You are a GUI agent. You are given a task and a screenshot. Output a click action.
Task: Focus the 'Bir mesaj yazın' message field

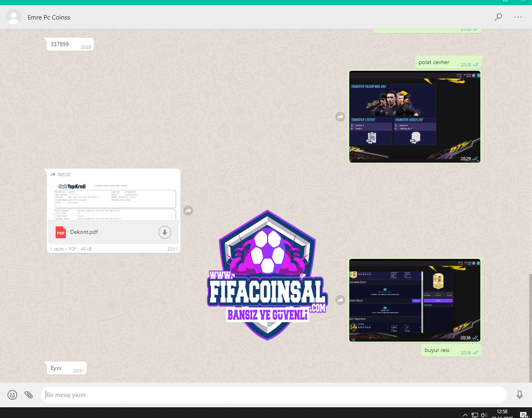pos(274,395)
